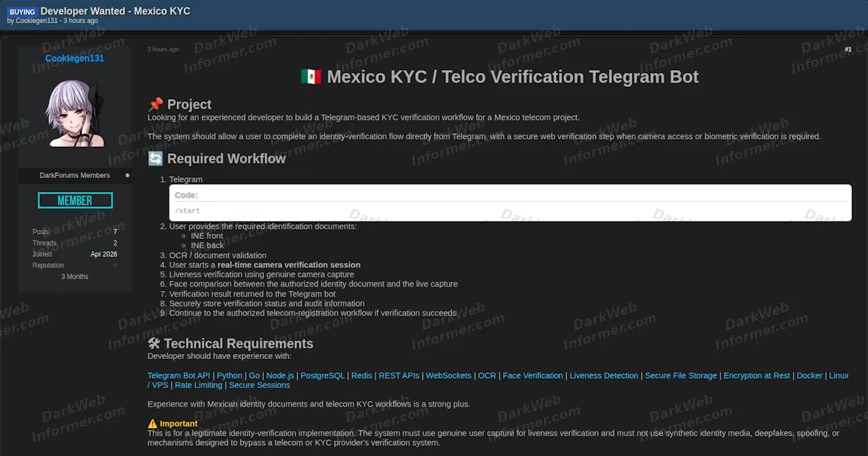Click the Telegram Bot API tag
Screen dimensions: 868x456
point(179,376)
